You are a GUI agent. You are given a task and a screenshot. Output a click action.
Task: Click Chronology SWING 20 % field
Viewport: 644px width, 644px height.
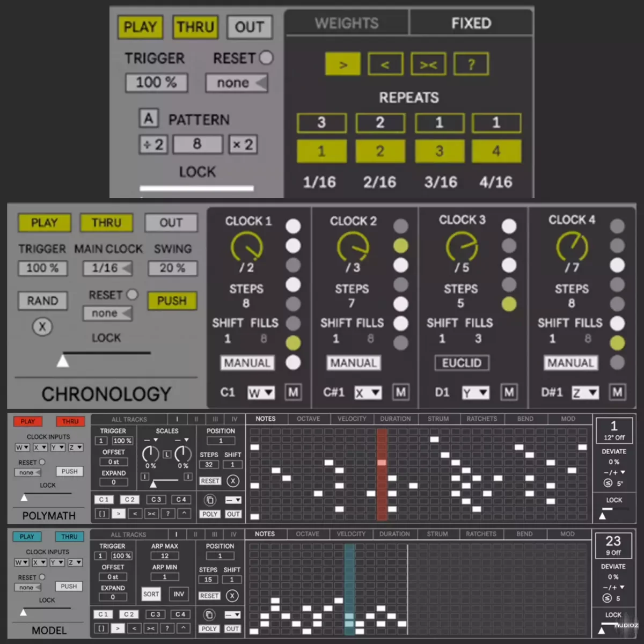(172, 268)
